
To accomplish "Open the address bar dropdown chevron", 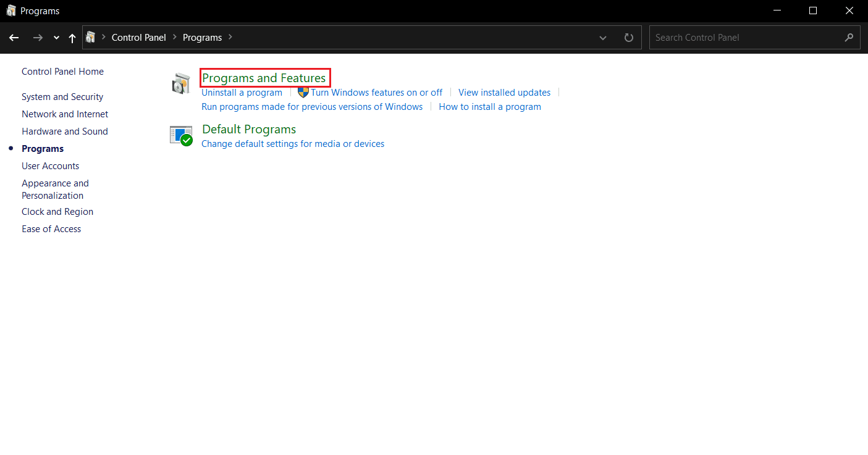I will tap(602, 38).
